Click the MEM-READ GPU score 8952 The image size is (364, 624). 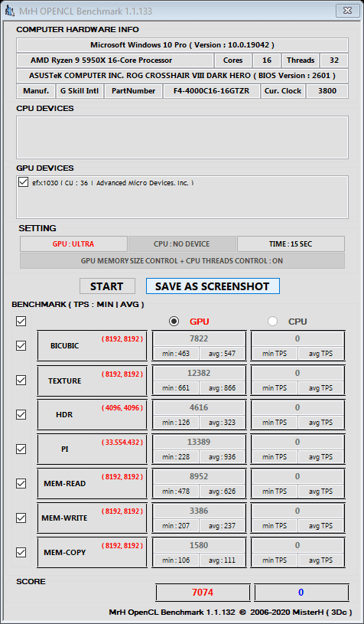point(199,476)
